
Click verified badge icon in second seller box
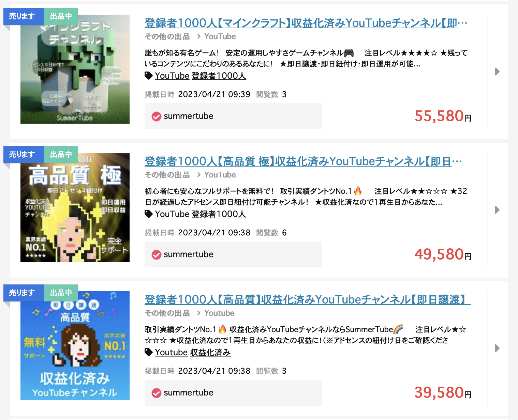coord(157,255)
